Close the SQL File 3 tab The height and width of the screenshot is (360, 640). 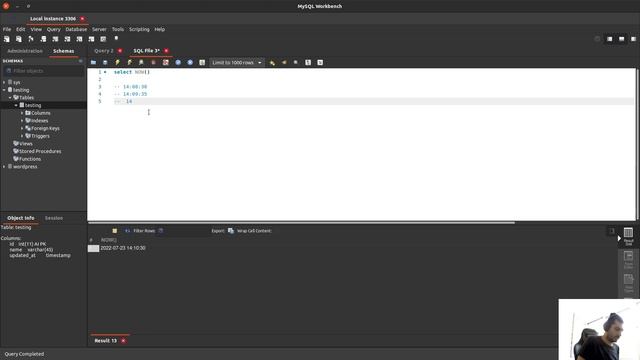tap(167, 51)
